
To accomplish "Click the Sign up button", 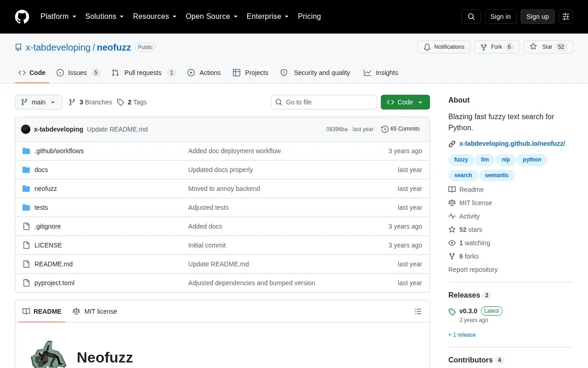I will [x=537, y=17].
